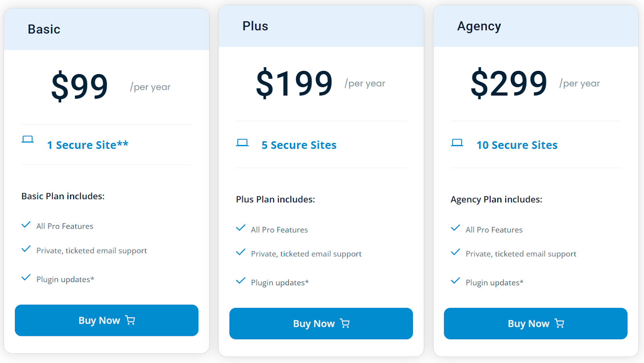Buy the Agency plan now
This screenshot has width=644, height=363.
click(x=536, y=324)
